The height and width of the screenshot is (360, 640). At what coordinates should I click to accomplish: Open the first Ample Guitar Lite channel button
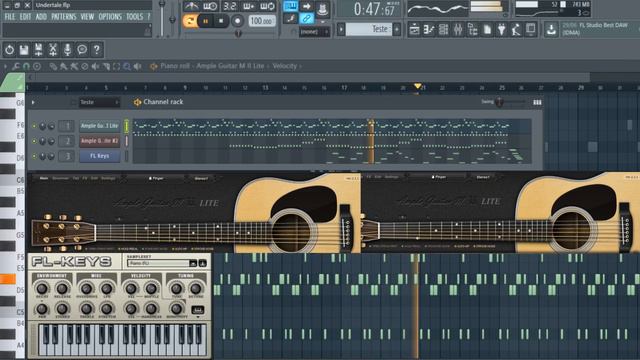click(100, 126)
